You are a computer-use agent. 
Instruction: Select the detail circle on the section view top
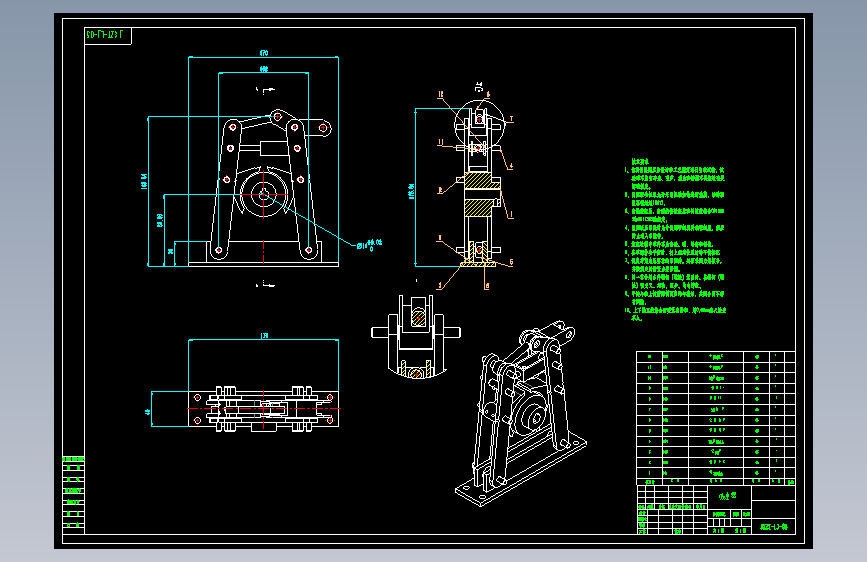click(x=479, y=124)
